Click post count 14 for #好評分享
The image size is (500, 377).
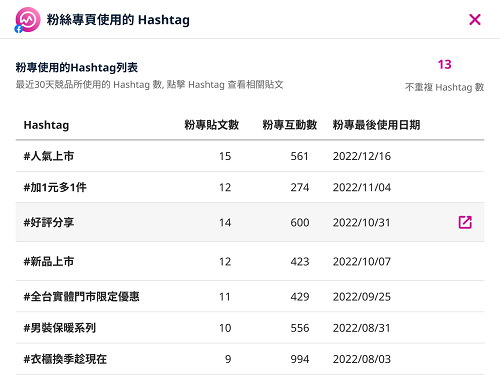[x=225, y=222]
